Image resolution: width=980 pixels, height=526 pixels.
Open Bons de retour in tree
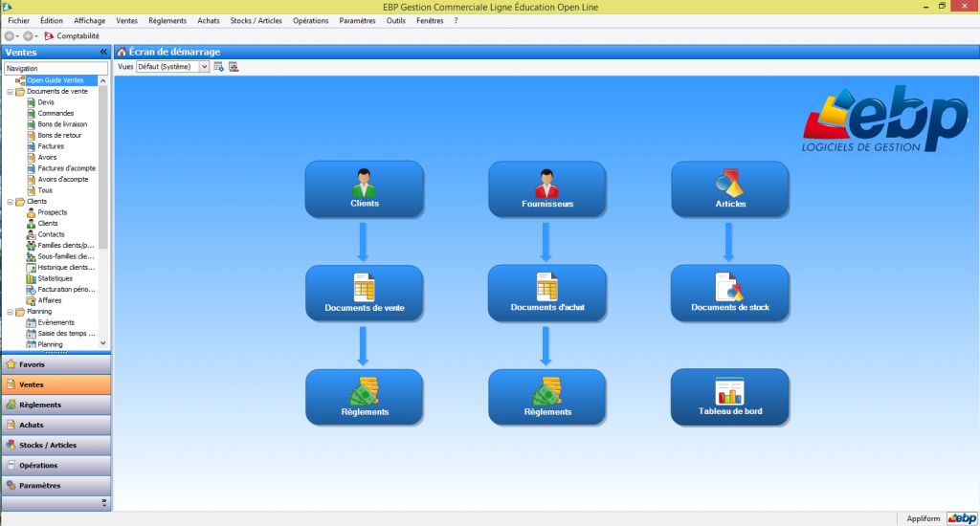(58, 135)
